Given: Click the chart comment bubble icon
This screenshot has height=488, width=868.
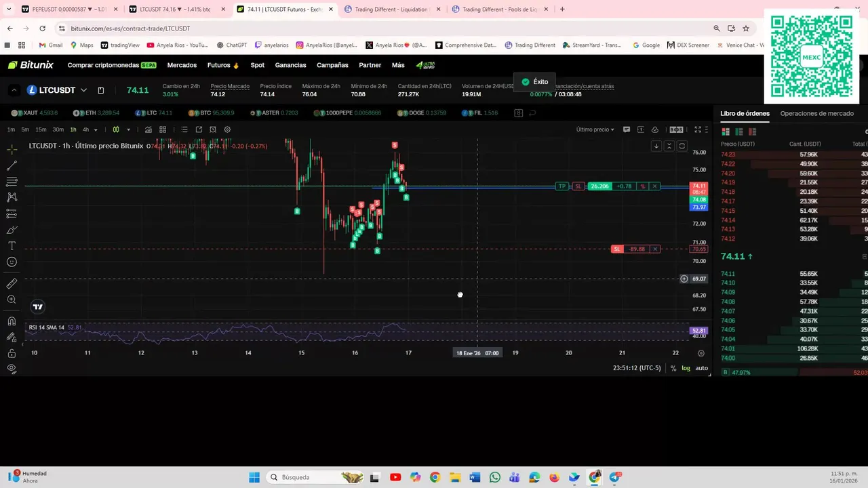Looking at the screenshot, I should coord(627,129).
